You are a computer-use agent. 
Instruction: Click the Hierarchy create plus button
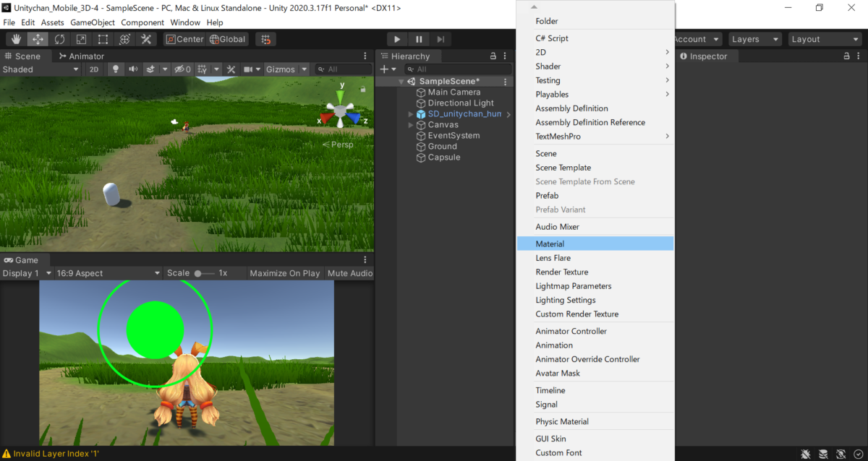(x=384, y=69)
